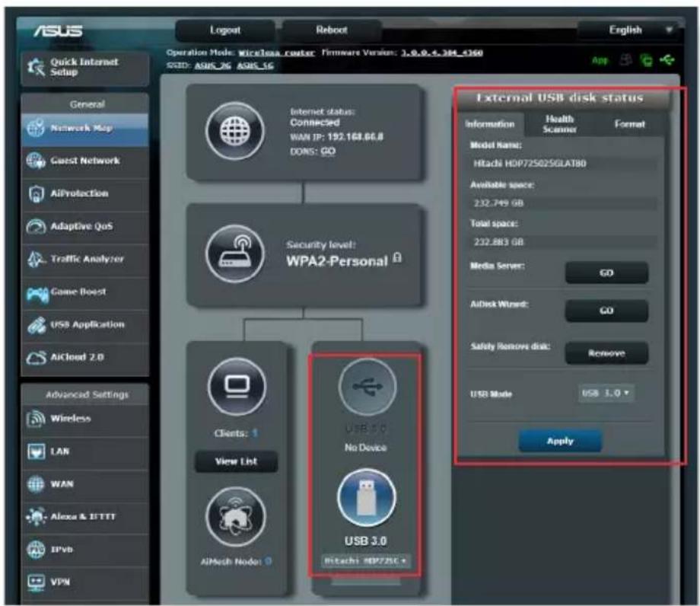700x606 pixels.
Task: Open Quick Internet Setup
Action: (x=84, y=68)
